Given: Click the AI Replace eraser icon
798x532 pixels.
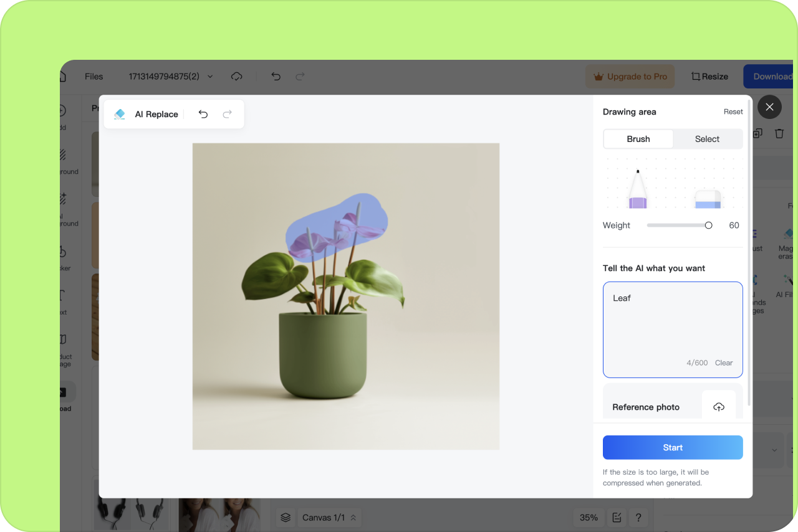Looking at the screenshot, I should 120,114.
